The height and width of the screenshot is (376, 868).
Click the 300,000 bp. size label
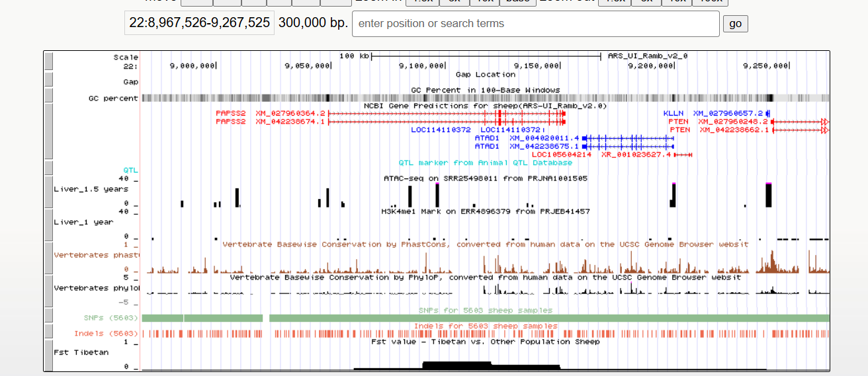coord(313,23)
